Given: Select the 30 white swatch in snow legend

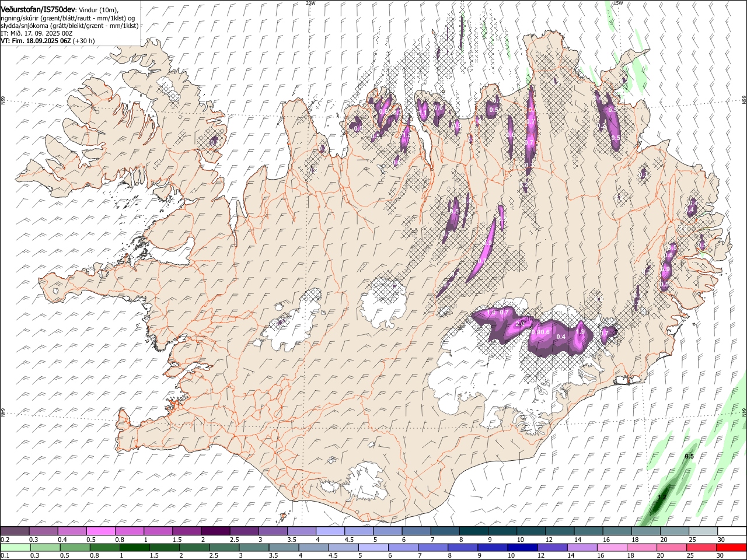Looking at the screenshot, I should point(731,531).
